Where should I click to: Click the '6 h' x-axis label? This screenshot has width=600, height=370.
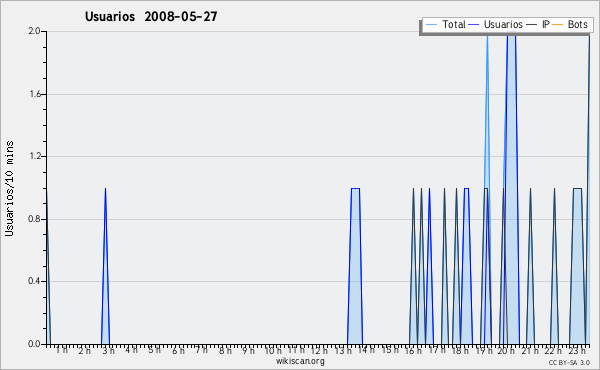[x=178, y=350]
